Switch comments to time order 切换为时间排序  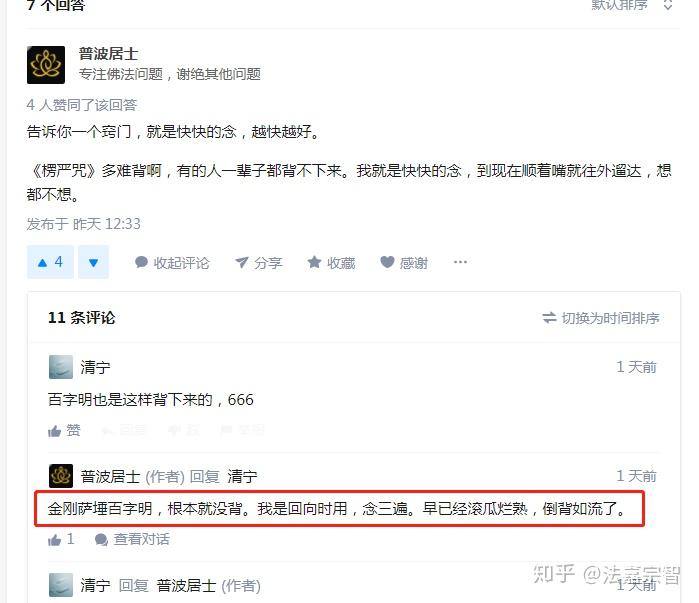(601, 318)
